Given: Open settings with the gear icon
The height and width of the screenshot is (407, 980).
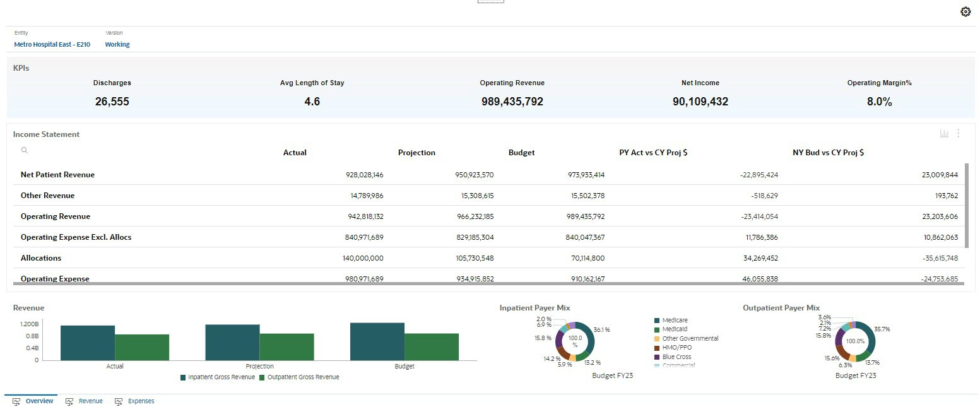Looking at the screenshot, I should click(965, 11).
